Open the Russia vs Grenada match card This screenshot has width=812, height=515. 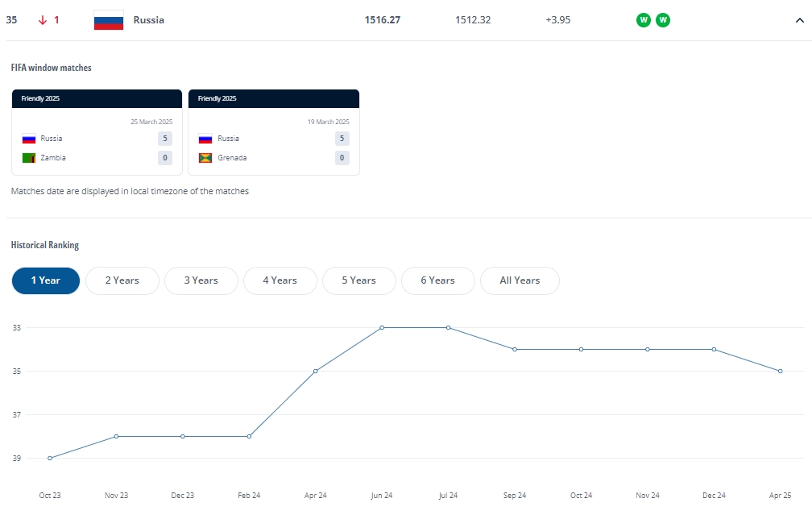pos(274,133)
